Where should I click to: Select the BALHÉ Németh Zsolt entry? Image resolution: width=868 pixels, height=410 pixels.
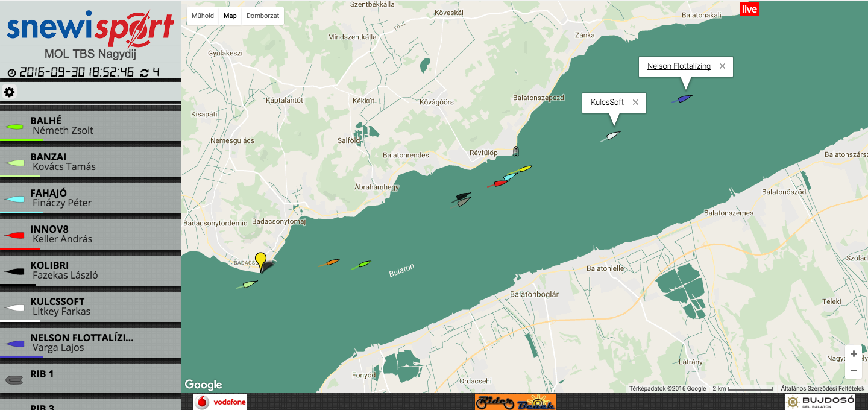[90, 125]
